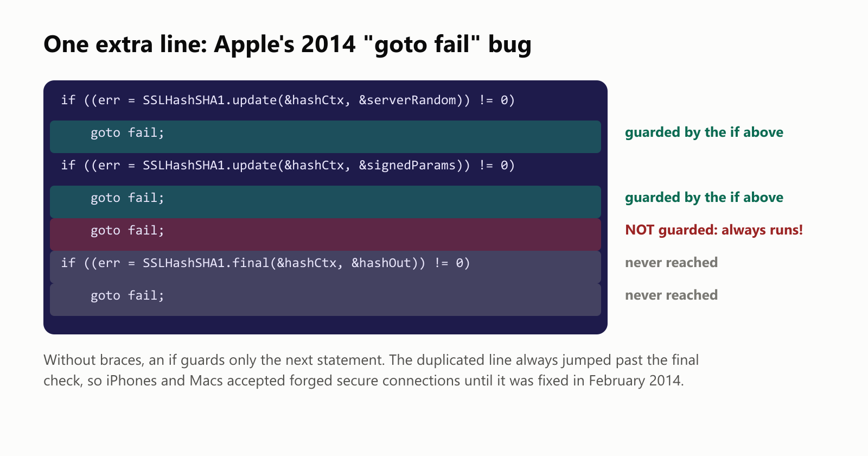Click the "NOT guarded: always runs!" annotation
Image resolution: width=868 pixels, height=456 pixels.
pyautogui.click(x=714, y=230)
